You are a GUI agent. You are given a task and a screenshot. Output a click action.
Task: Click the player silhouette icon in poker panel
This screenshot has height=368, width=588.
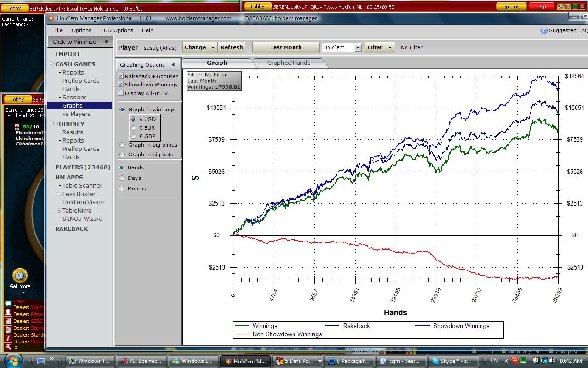(x=8, y=312)
